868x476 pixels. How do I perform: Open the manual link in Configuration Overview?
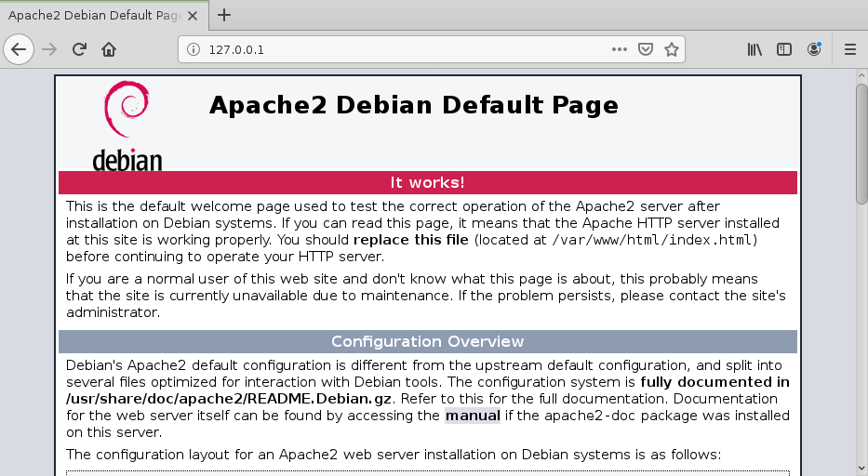(x=473, y=416)
